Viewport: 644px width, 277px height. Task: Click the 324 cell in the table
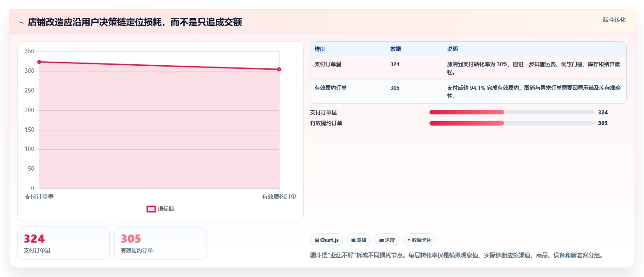pyautogui.click(x=395, y=64)
